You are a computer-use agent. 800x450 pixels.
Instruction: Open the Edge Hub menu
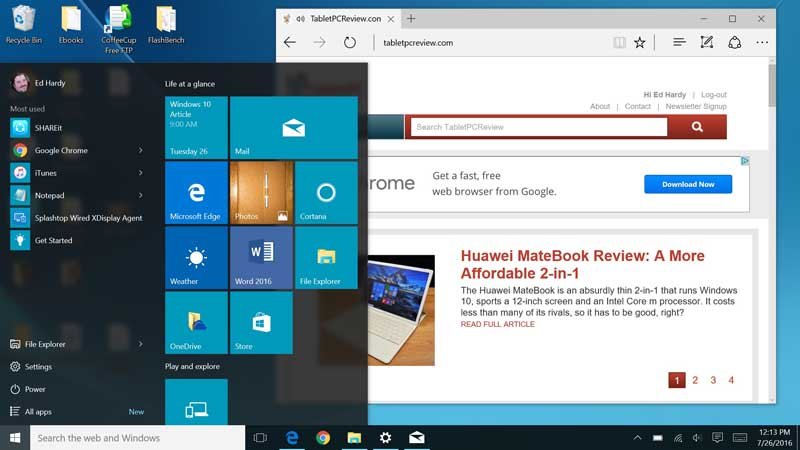(679, 42)
